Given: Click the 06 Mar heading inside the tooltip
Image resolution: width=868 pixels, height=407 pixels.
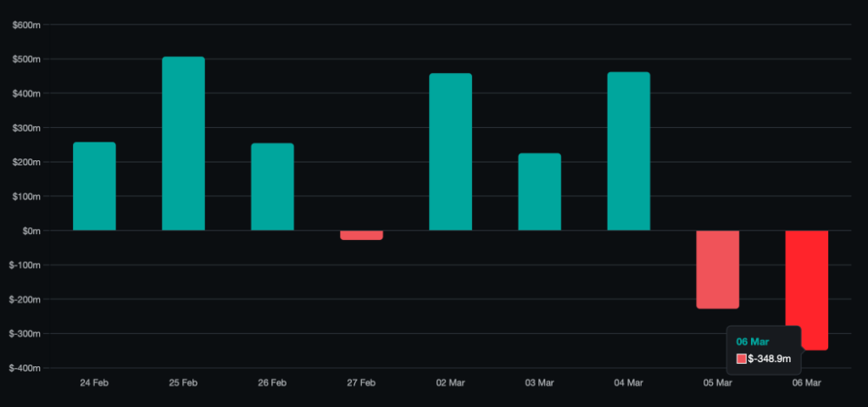Looking at the screenshot, I should [753, 342].
